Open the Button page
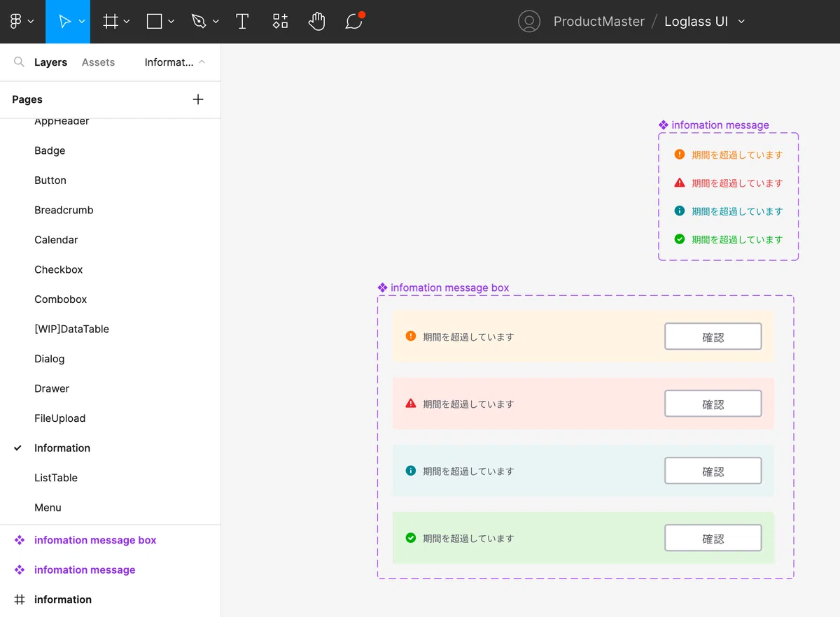 [50, 180]
